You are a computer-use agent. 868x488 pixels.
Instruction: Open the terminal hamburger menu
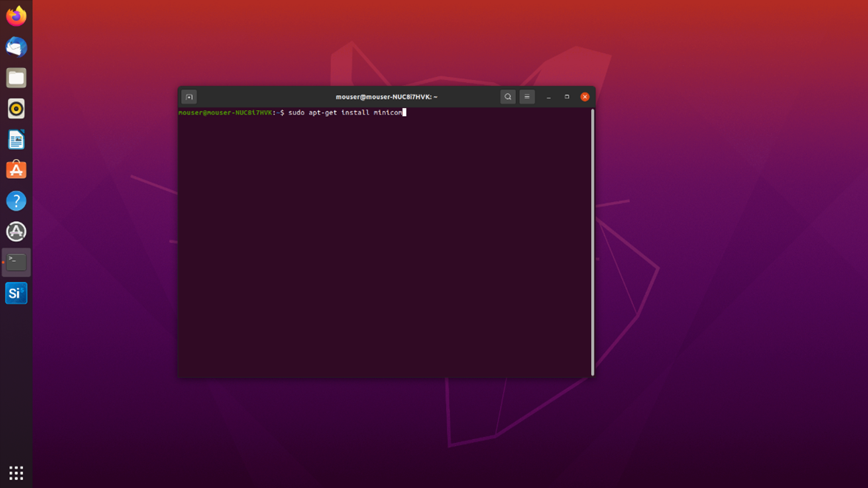pos(527,97)
